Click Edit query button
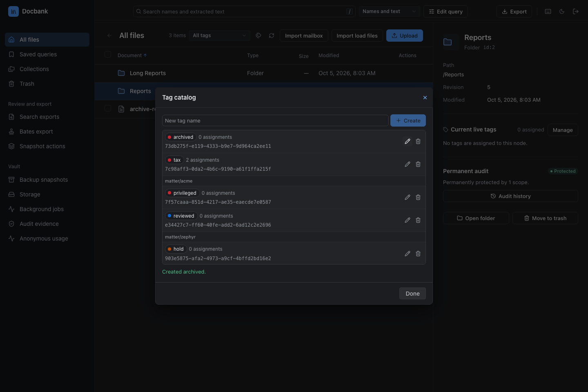Screen dimensions: 588x392 point(445,11)
